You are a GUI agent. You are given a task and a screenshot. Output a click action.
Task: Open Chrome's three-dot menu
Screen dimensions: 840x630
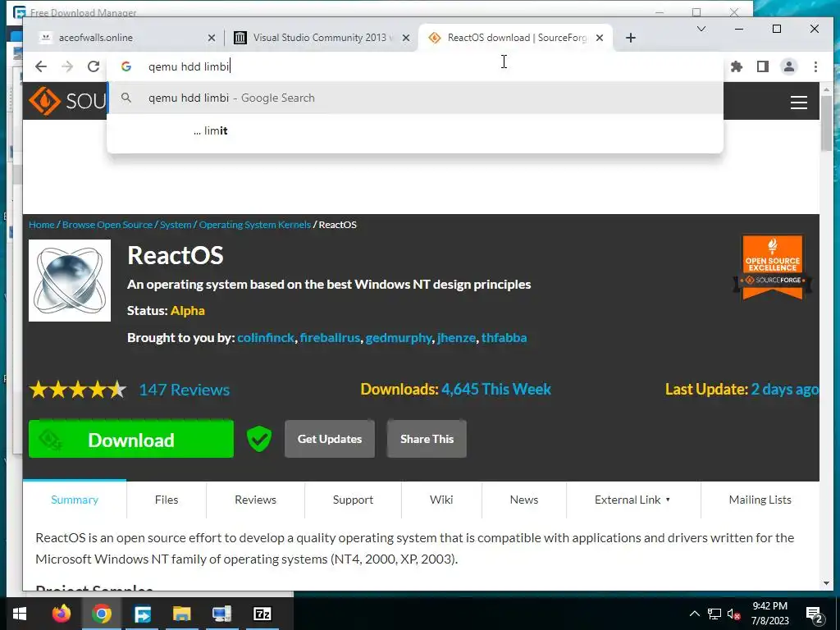click(x=815, y=66)
